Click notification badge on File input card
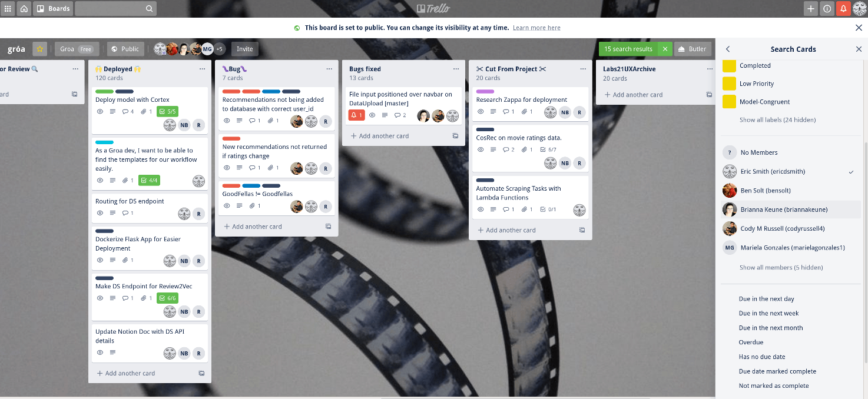This screenshot has width=868, height=399. point(356,115)
